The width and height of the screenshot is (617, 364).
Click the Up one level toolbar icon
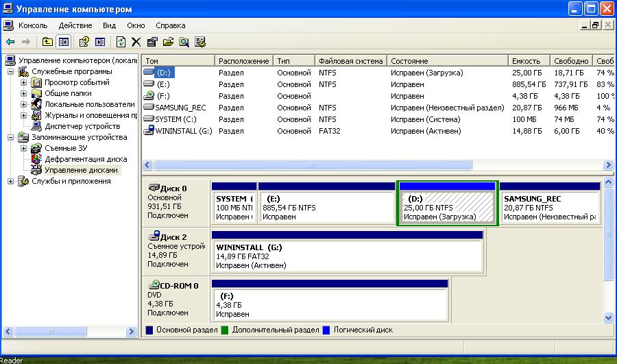47,42
